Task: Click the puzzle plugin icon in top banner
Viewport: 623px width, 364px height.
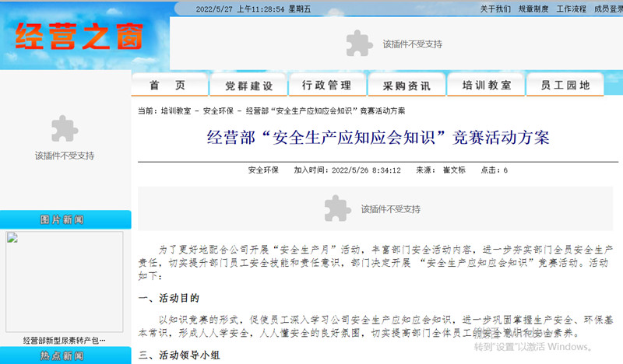Action: 358,43
